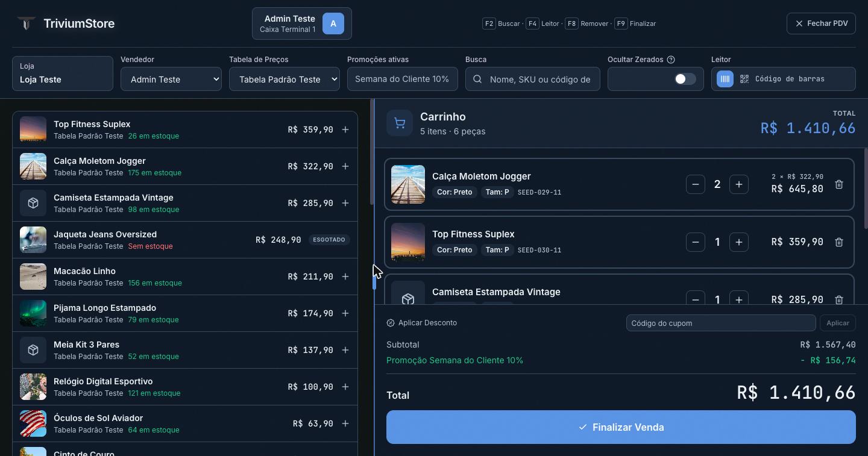Viewport: 868px width, 456px height.
Task: Click Finalizar Venda button
Action: pyautogui.click(x=621, y=427)
